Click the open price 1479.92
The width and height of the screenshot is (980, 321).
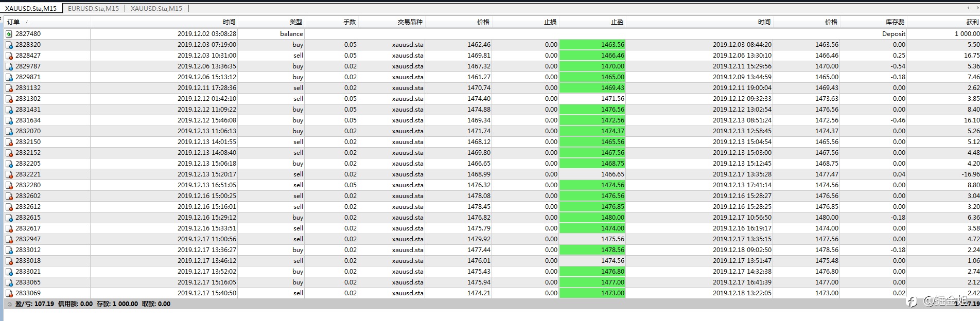click(x=479, y=239)
